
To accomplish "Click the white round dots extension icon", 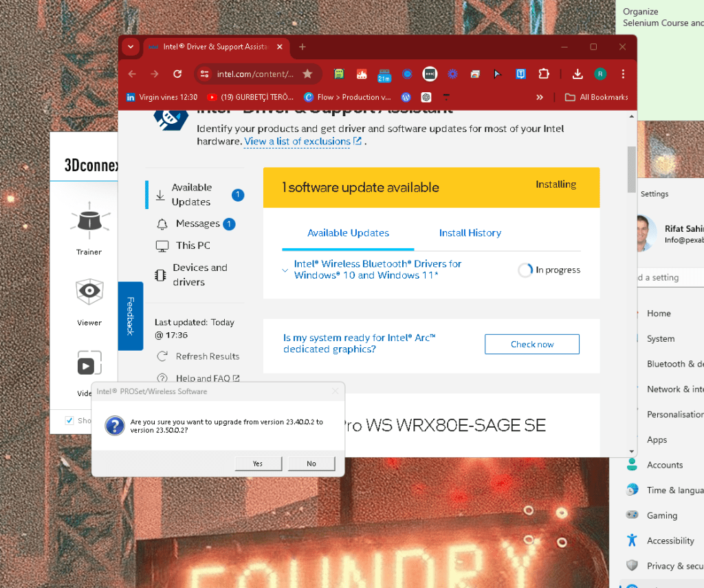I will (430, 74).
